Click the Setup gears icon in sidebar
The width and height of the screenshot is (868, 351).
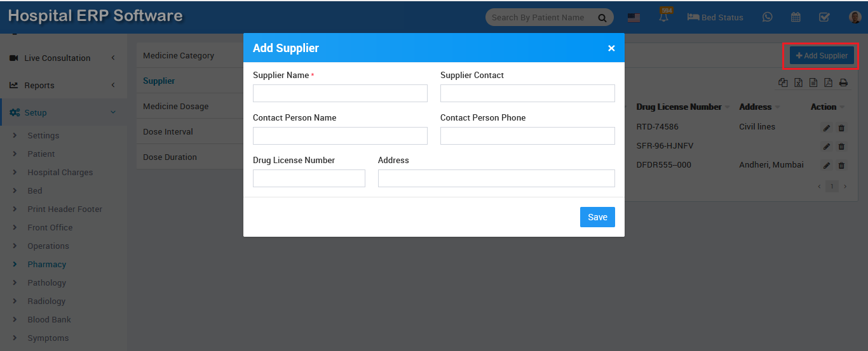(x=14, y=112)
